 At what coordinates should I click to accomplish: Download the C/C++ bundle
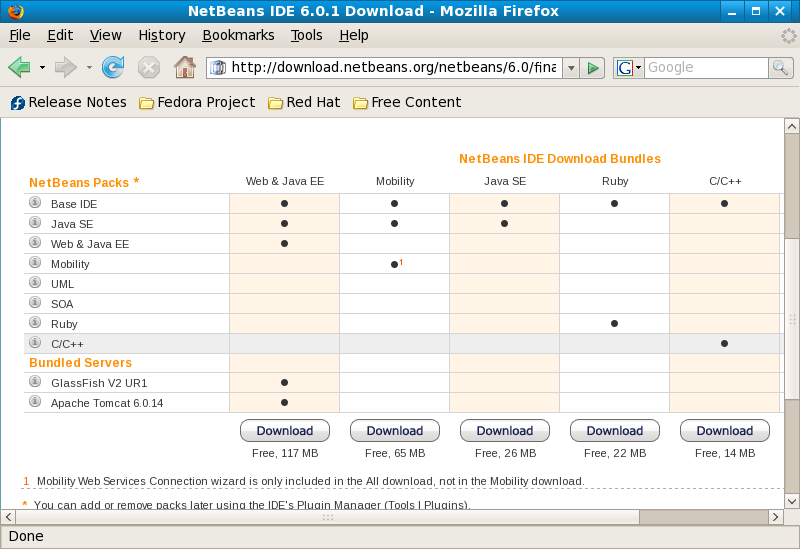coord(724,431)
